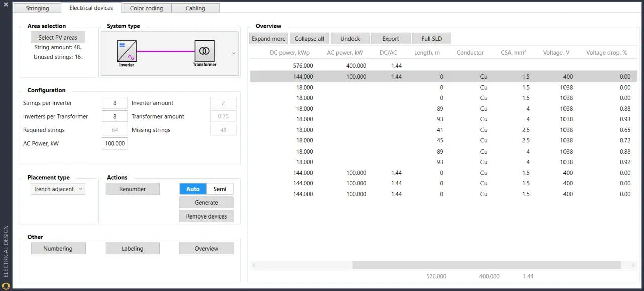644x291 pixels.
Task: Click Expand more in Overview
Action: click(x=269, y=39)
